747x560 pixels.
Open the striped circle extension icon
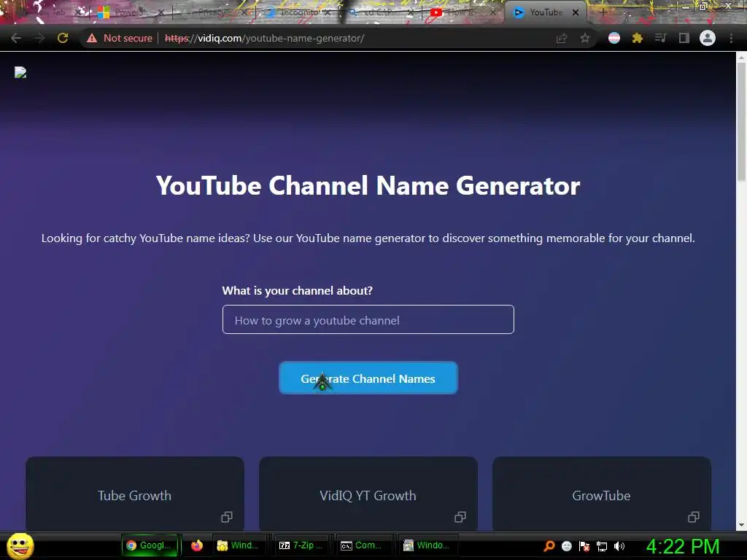(614, 38)
